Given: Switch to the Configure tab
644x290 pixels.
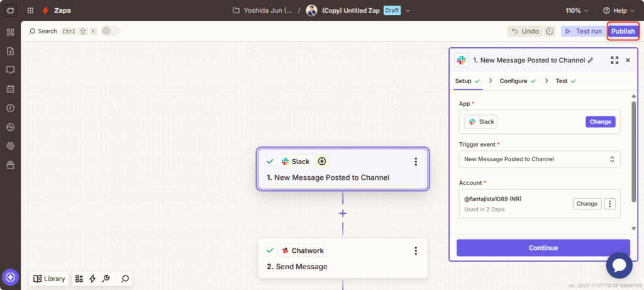Looking at the screenshot, I should pyautogui.click(x=518, y=81).
